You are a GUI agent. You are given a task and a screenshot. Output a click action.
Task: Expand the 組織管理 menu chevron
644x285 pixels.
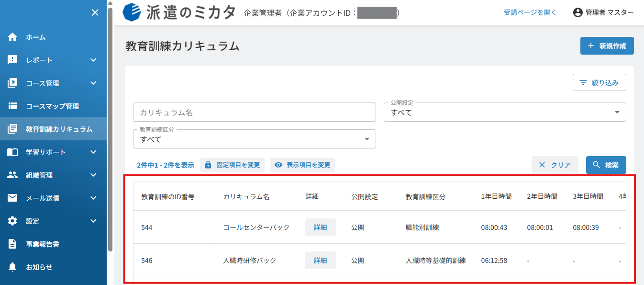point(93,175)
